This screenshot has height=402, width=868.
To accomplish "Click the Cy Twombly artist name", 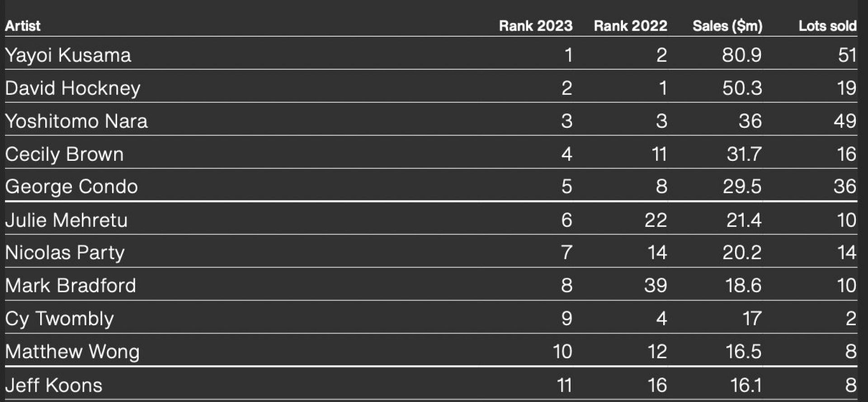I will pyautogui.click(x=59, y=318).
